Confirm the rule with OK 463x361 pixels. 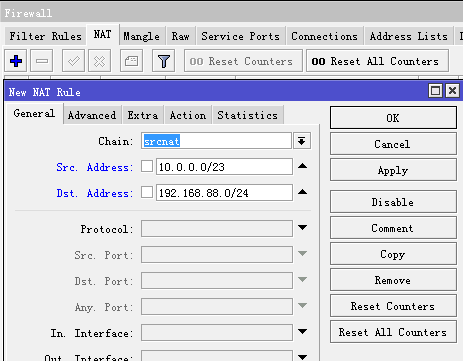[x=393, y=118]
